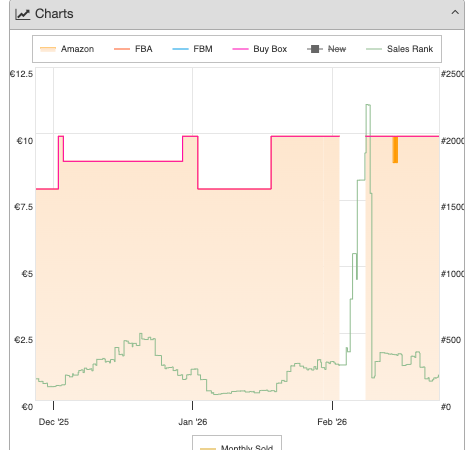Screen dimensions: 474x450
Task: Toggle the Buy Box series in the legend
Action: [x=260, y=49]
